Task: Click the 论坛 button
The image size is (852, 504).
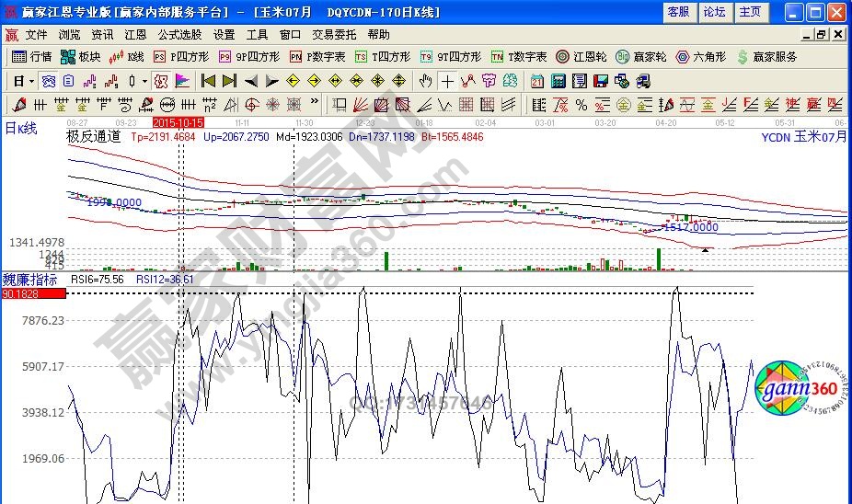Action: point(714,12)
